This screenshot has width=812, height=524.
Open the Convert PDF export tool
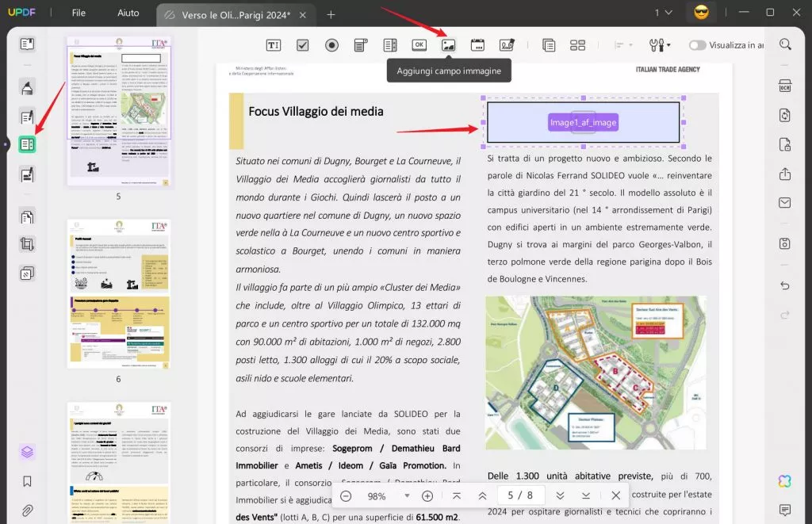tap(785, 115)
